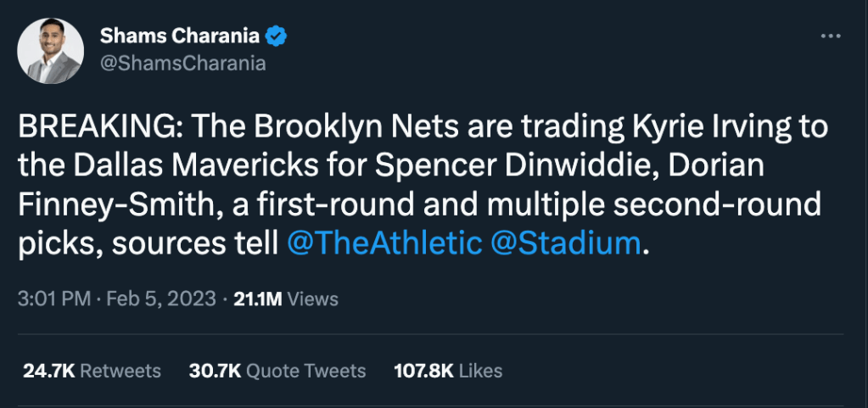This screenshot has height=408, width=868.
Task: Show the 24.7K Retweets list
Action: click(90, 371)
